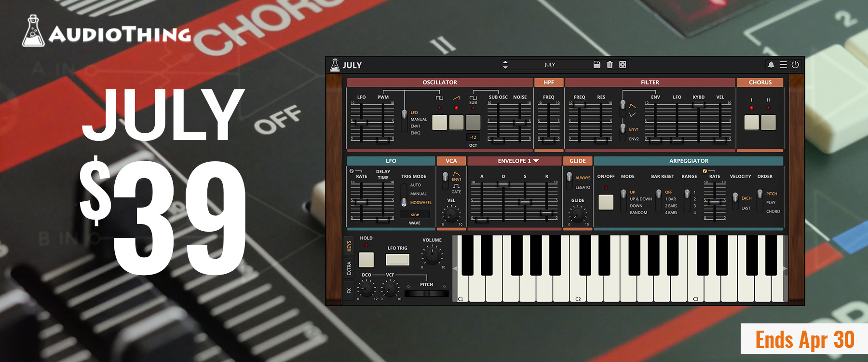Switch to the FX tab

pos(349,291)
